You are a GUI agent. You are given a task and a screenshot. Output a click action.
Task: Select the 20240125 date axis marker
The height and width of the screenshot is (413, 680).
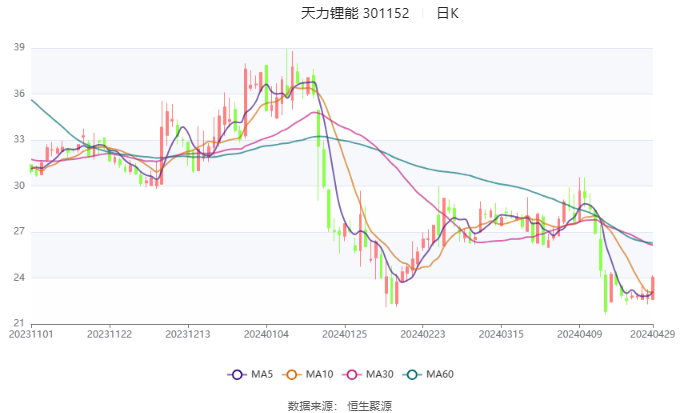[x=345, y=334]
